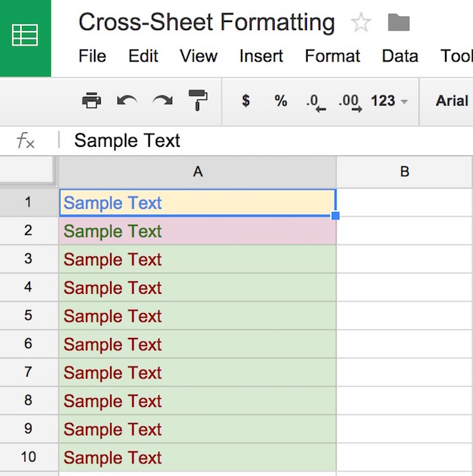Screen dimensions: 473x476
Task: Select row 8 header
Action: [x=29, y=400]
